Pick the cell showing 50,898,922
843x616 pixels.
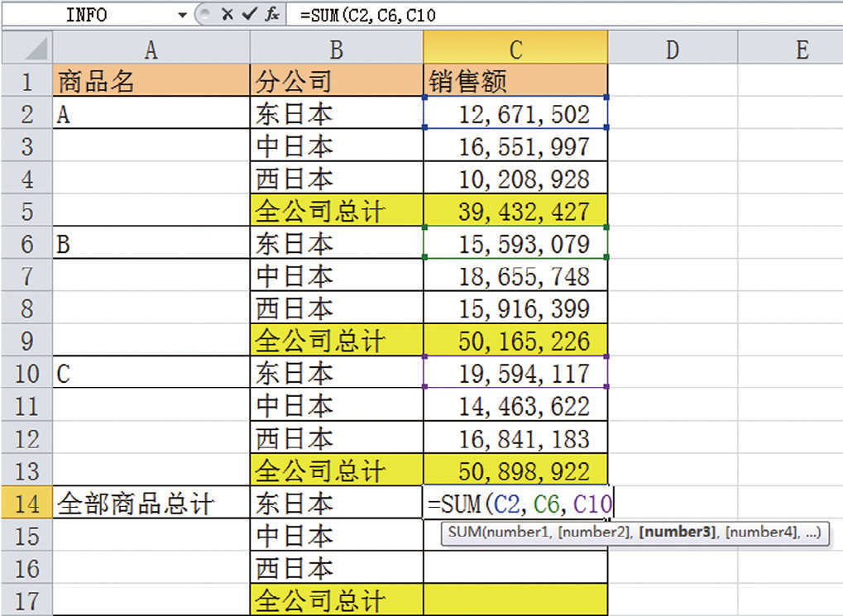pyautogui.click(x=515, y=471)
